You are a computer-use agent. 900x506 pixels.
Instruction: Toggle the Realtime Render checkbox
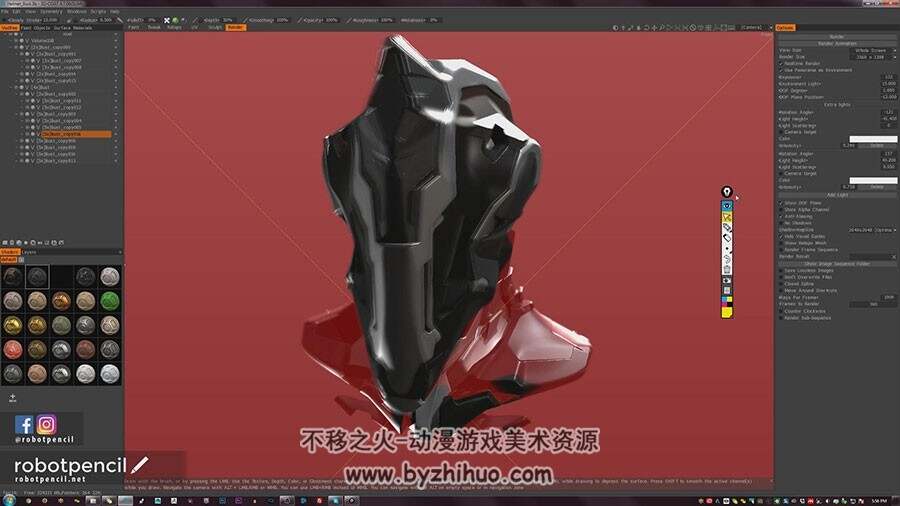pyautogui.click(x=781, y=64)
